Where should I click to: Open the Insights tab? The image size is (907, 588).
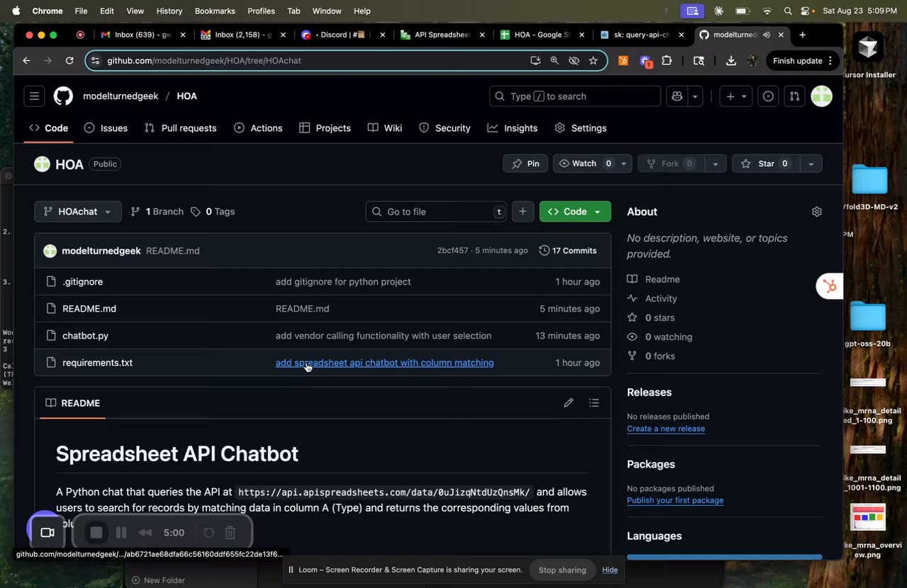(x=512, y=128)
